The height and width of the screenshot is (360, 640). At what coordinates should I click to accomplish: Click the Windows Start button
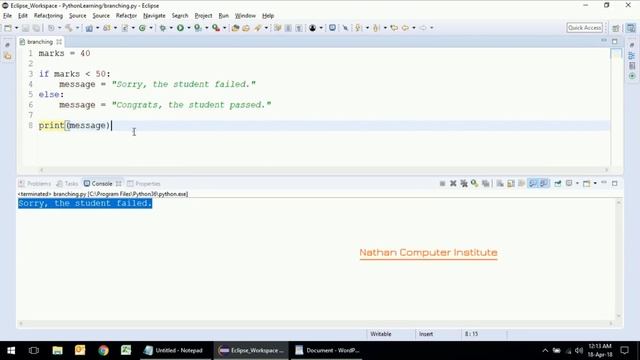coord(11,350)
